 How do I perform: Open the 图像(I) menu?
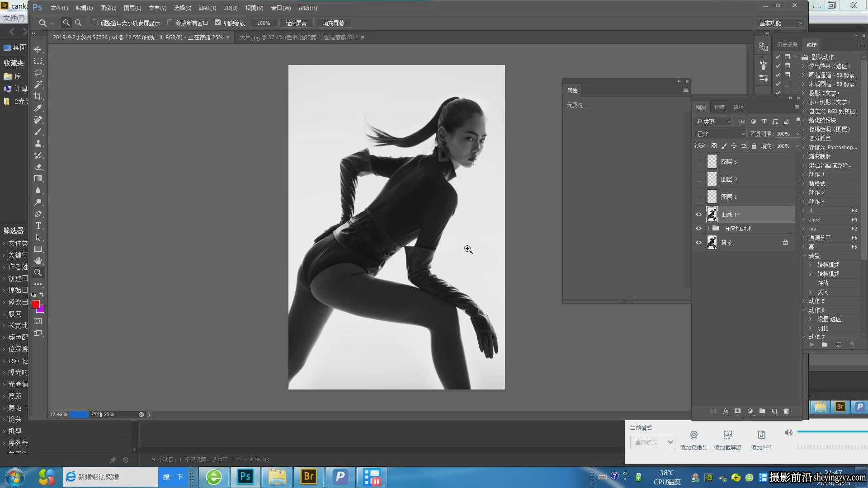click(108, 8)
